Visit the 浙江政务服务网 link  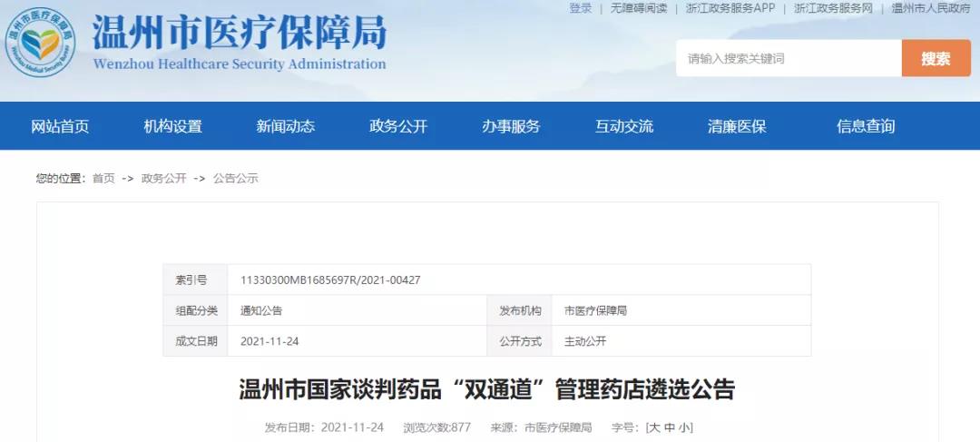pyautogui.click(x=833, y=8)
